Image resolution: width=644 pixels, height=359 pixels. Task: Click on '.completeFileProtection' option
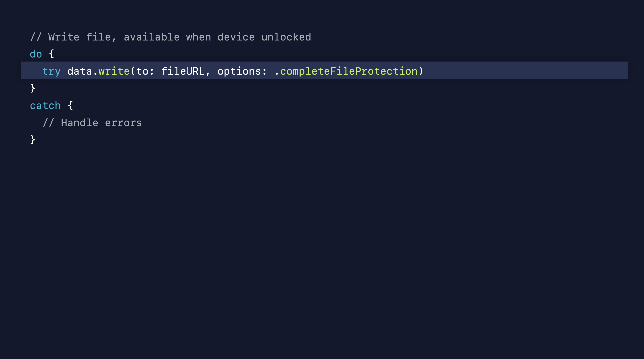(x=346, y=71)
